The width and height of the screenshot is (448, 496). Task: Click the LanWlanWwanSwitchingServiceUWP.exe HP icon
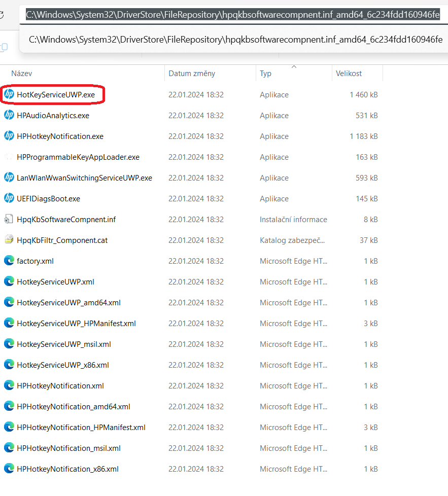point(9,178)
